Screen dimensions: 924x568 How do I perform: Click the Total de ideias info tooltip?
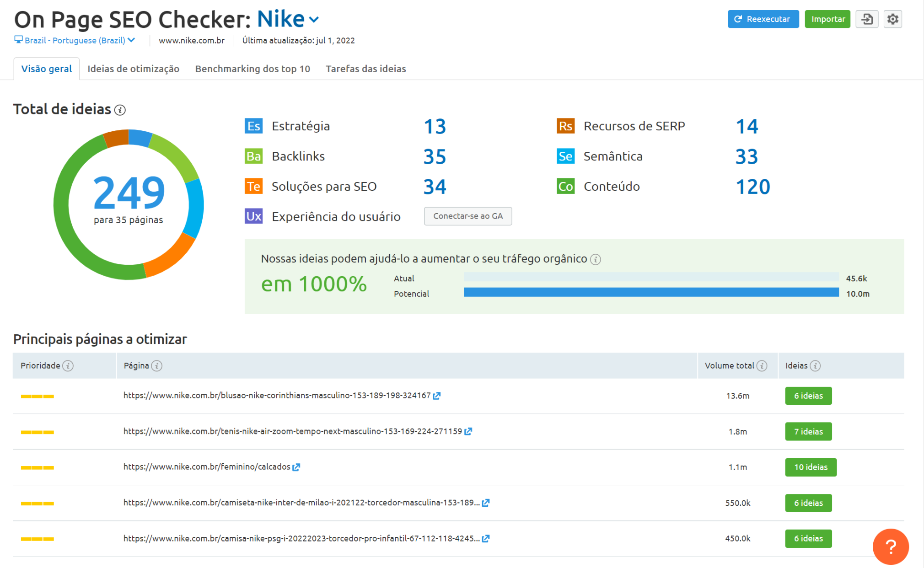click(120, 110)
